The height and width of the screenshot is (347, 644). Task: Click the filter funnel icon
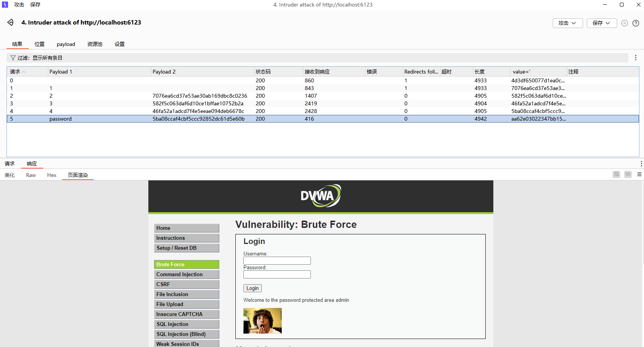pyautogui.click(x=13, y=58)
